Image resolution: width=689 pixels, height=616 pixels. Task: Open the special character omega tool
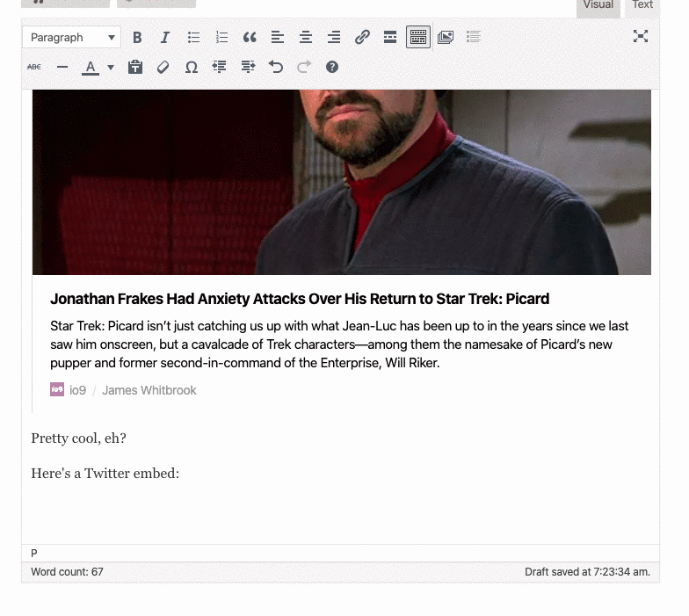(x=192, y=67)
